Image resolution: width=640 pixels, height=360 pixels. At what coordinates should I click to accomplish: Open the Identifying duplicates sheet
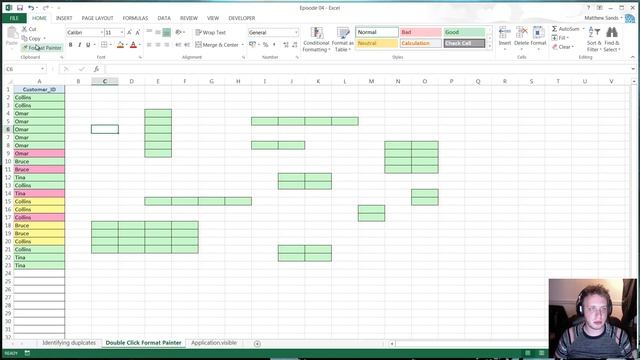pos(69,343)
